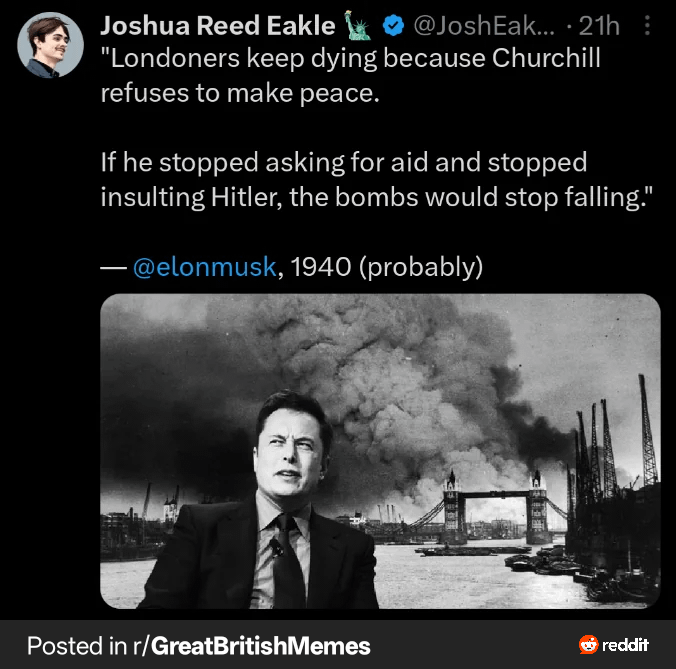Click the "If he stopped asking for aid" line
The width and height of the screenshot is (676, 669).
coord(343,162)
